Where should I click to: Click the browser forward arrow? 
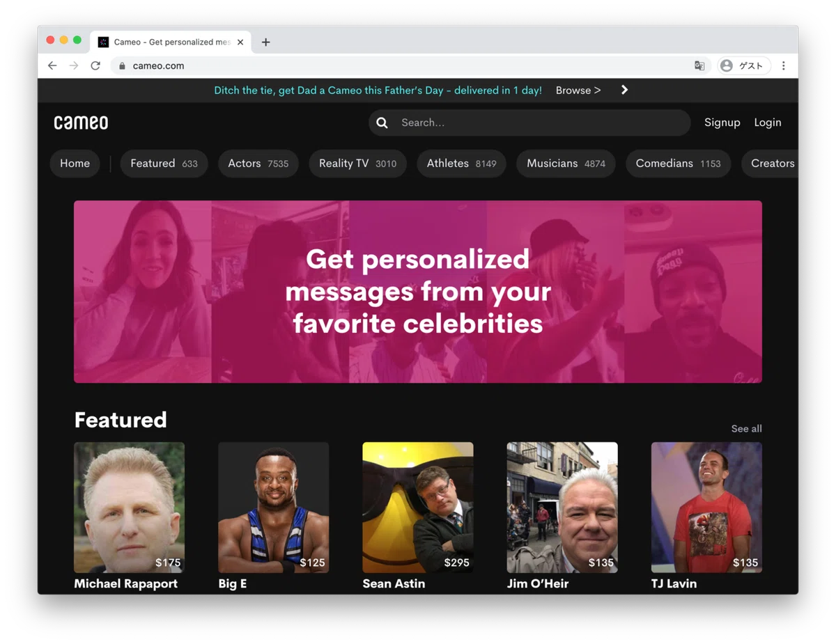[74, 65]
